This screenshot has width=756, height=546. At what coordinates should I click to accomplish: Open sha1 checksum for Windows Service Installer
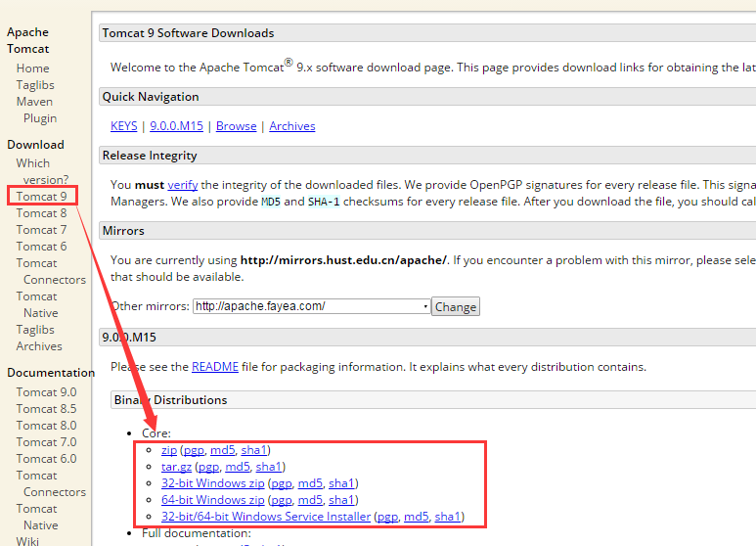click(x=448, y=517)
